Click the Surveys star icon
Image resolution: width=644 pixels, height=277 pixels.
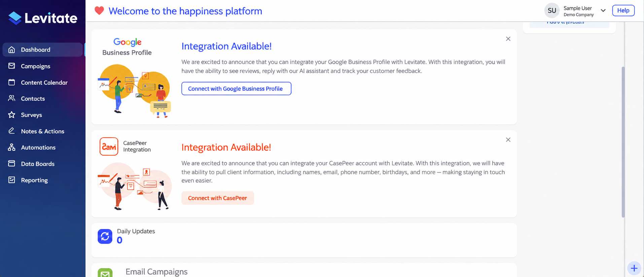pos(12,115)
